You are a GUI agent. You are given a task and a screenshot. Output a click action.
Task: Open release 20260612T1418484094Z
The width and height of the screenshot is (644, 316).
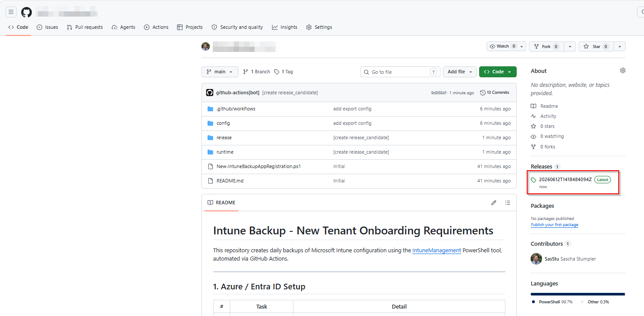[565, 179]
